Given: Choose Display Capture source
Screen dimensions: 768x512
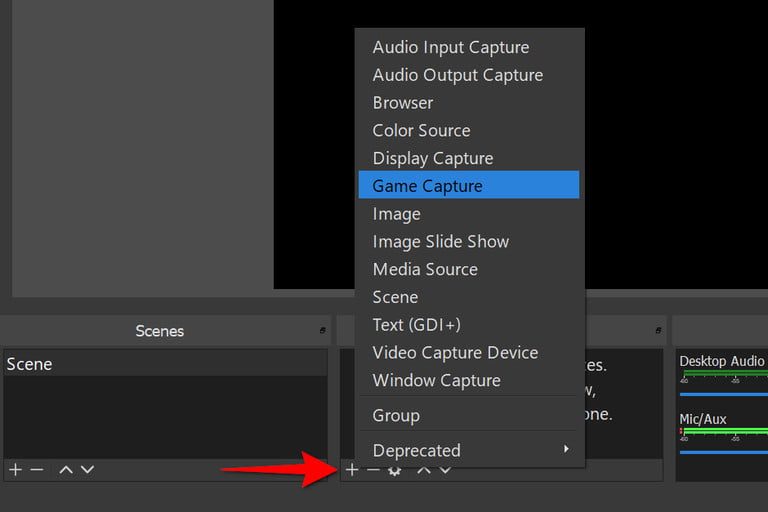Looking at the screenshot, I should pyautogui.click(x=468, y=158).
